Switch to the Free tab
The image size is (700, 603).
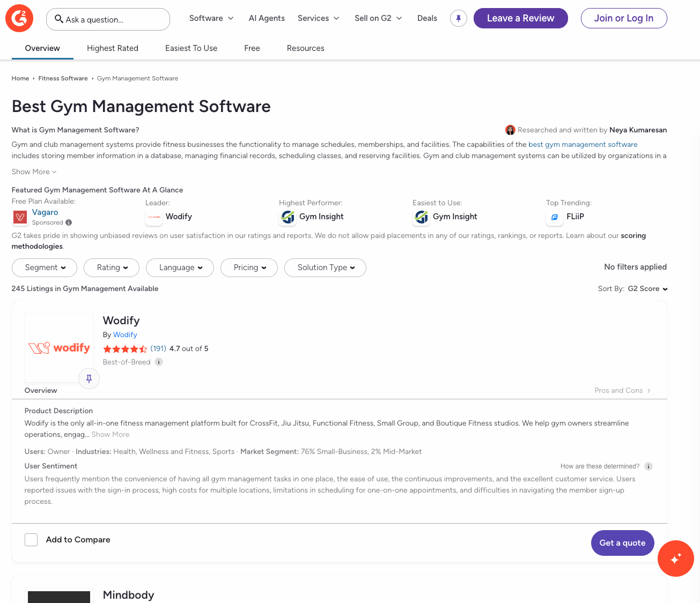coord(252,48)
